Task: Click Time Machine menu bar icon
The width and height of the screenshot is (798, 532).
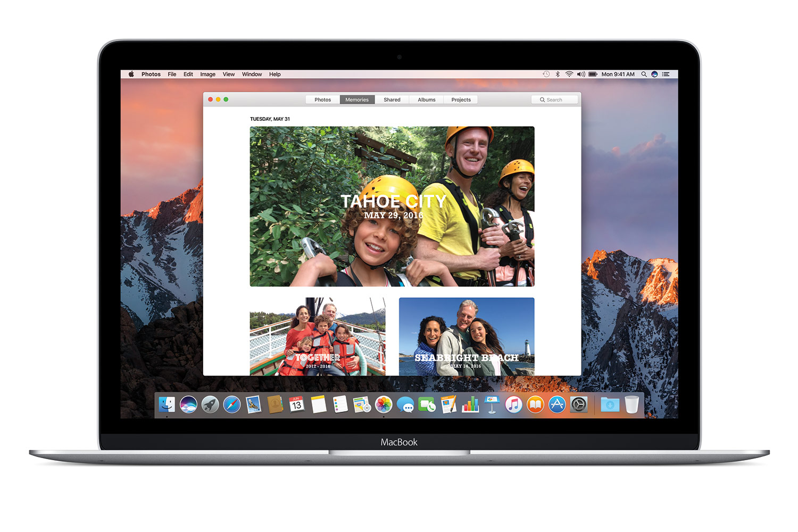Action: (x=546, y=74)
